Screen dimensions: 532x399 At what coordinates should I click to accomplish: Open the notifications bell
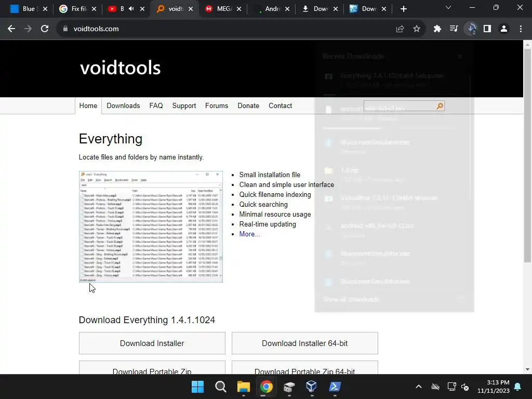point(518,387)
